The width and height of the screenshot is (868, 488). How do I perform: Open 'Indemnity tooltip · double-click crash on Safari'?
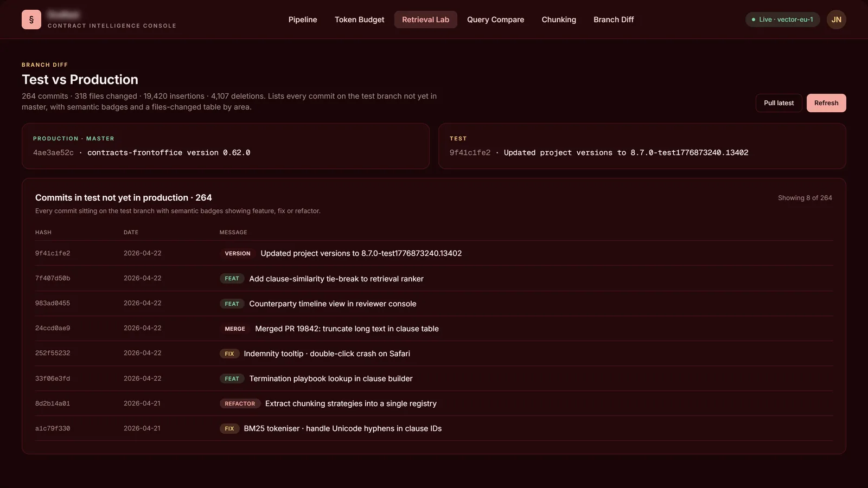click(x=327, y=354)
